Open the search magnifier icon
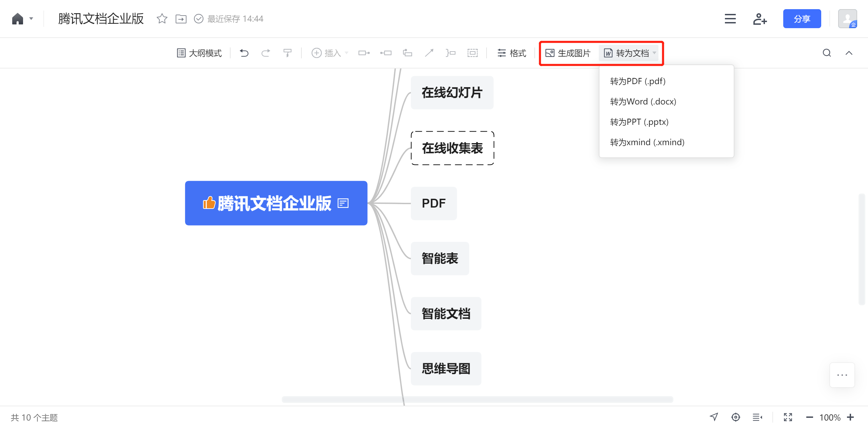The image size is (868, 428). tap(827, 53)
